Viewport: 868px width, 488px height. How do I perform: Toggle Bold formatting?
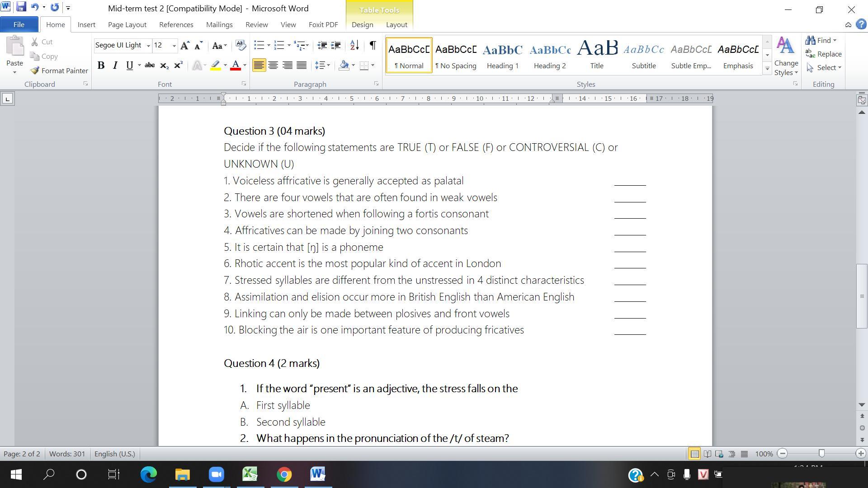click(x=101, y=66)
